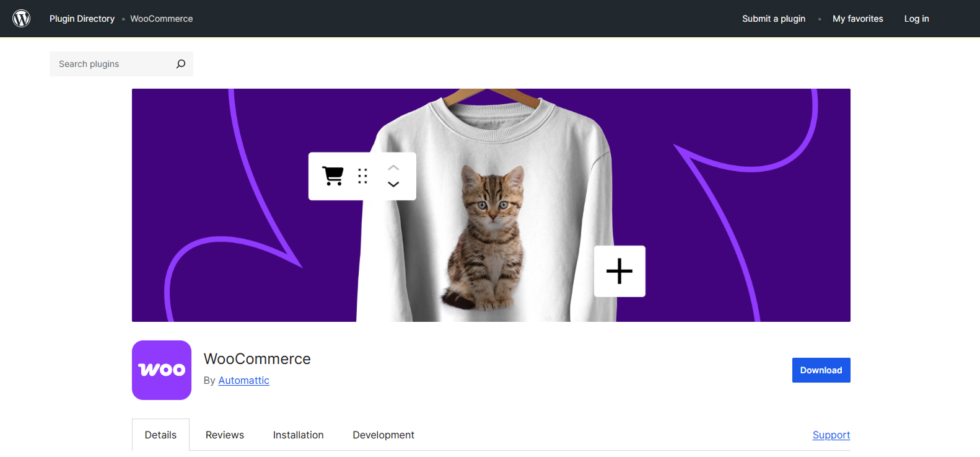Select Submit a plugin
This screenshot has width=980, height=457.
coord(774,19)
